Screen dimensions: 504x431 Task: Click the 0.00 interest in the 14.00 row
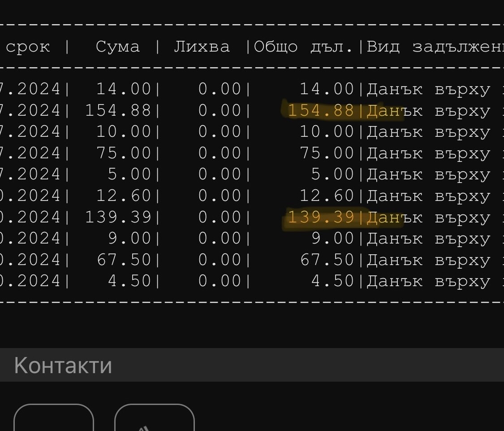pos(220,89)
